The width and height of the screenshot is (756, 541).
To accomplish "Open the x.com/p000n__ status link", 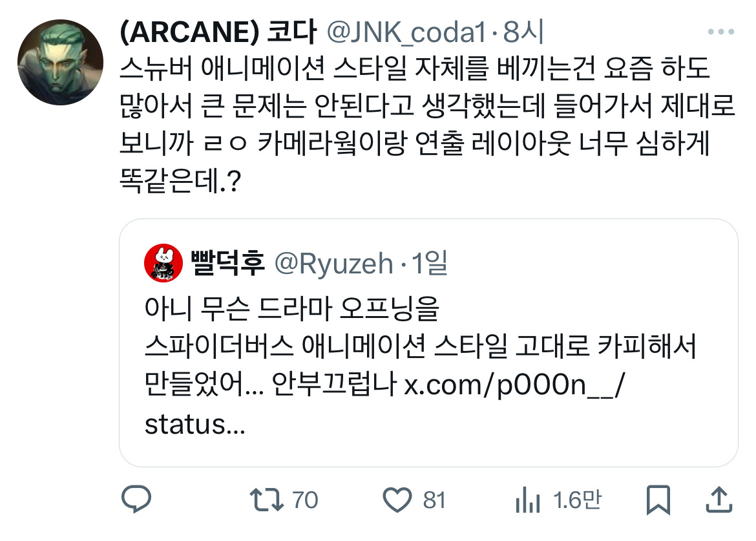I will click(x=514, y=385).
